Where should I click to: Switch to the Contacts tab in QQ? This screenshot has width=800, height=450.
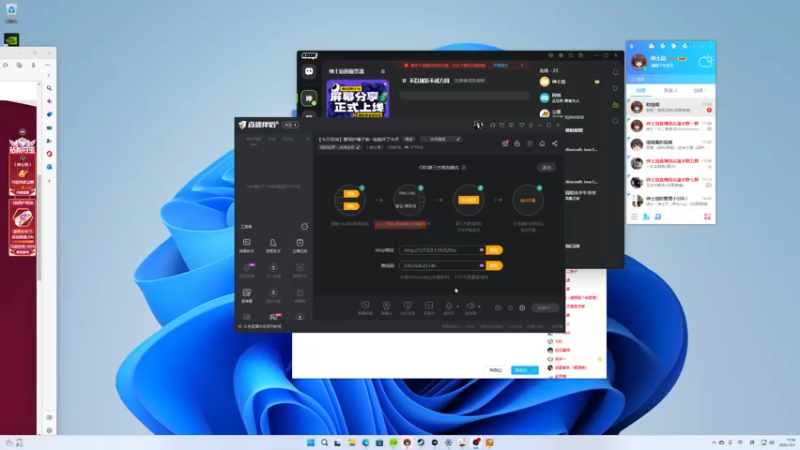[670, 90]
